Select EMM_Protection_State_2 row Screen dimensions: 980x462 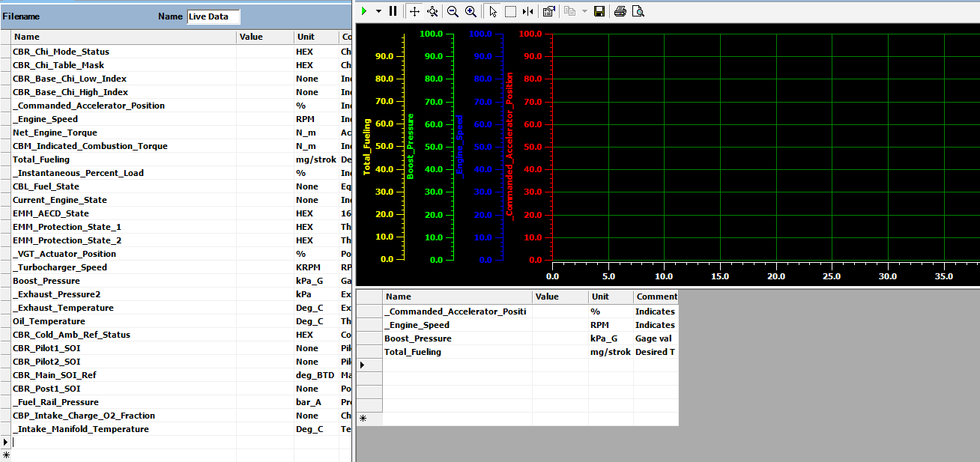point(67,240)
